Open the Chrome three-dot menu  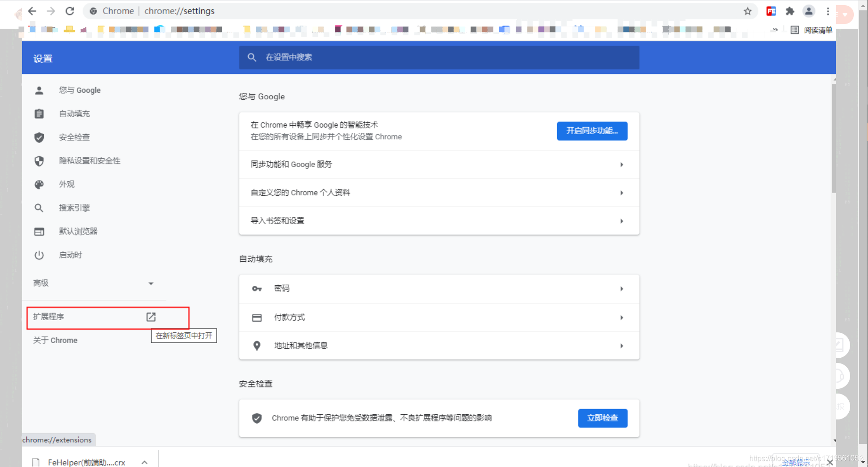828,11
